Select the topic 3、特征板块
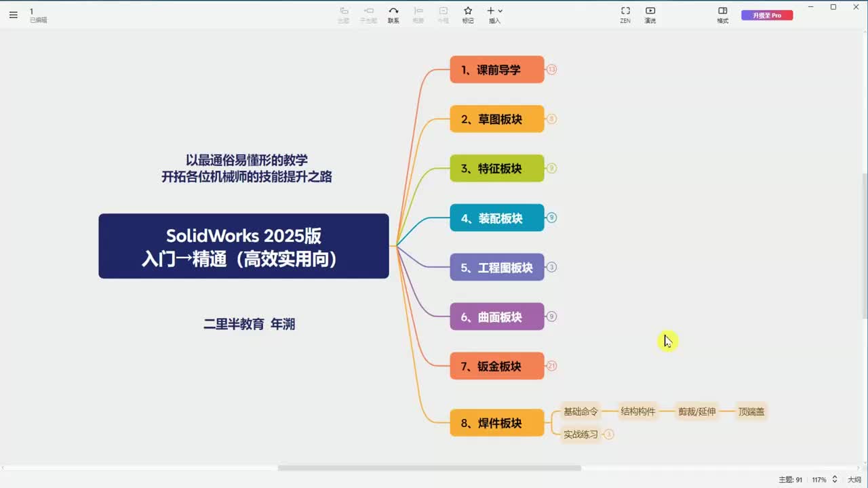868x488 pixels. [x=497, y=168]
